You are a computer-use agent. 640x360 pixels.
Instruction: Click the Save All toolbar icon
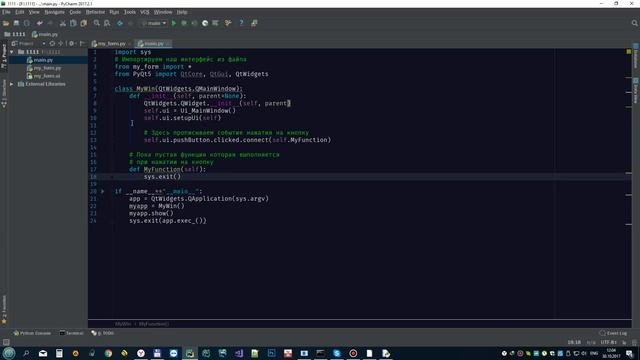tap(16, 23)
